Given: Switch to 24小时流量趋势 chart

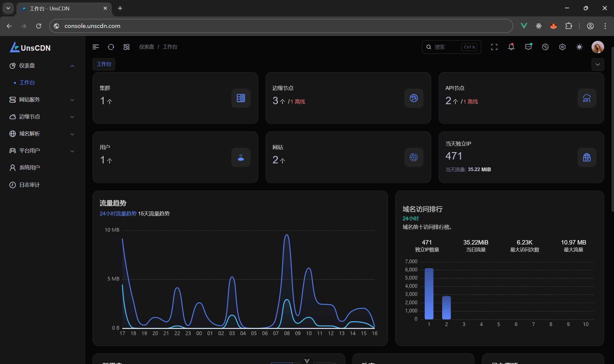Looking at the screenshot, I should pyautogui.click(x=118, y=214).
